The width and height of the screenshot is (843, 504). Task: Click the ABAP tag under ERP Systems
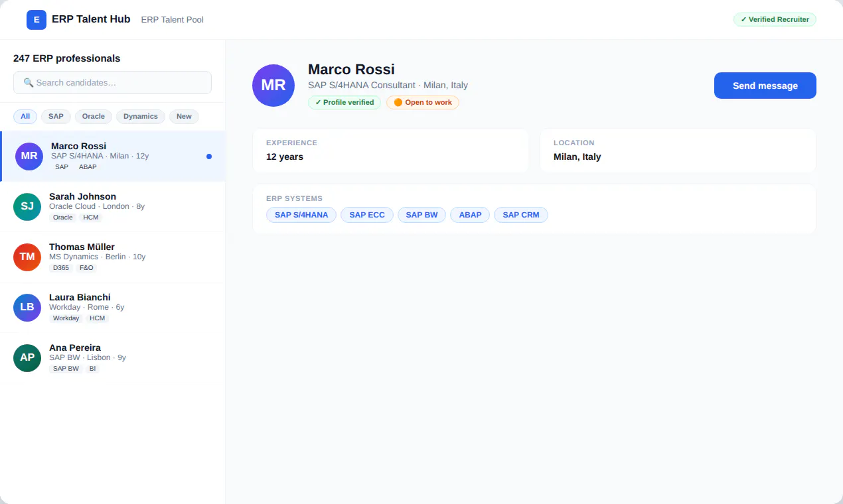[x=470, y=215]
